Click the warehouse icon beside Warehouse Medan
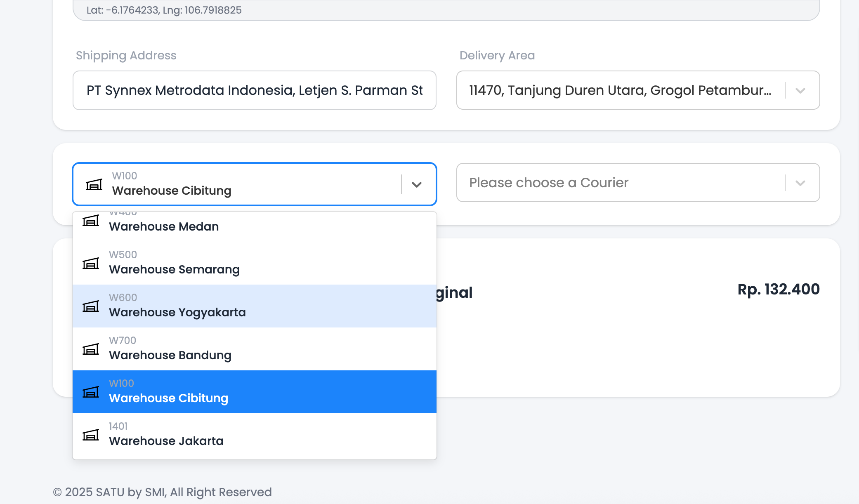 [x=91, y=221]
